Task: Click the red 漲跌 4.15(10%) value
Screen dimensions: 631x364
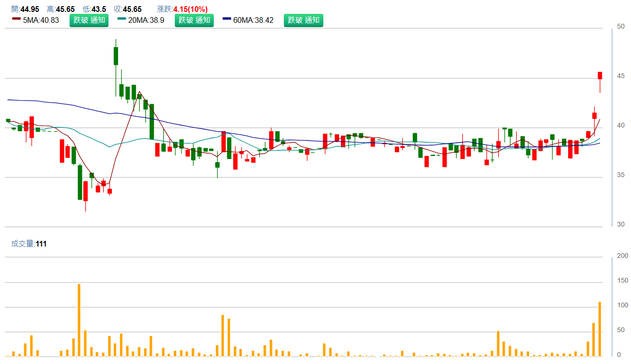Action: click(x=190, y=9)
